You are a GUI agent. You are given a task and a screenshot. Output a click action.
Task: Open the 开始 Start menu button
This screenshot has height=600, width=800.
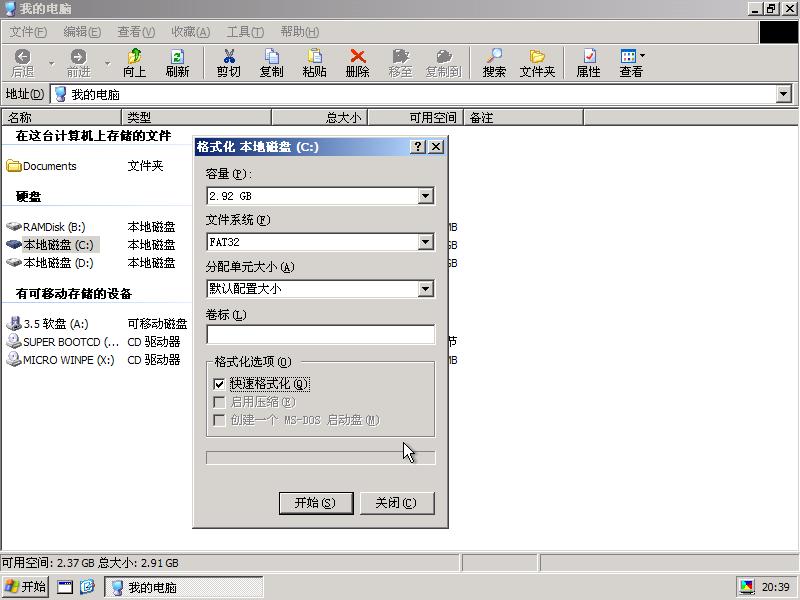coord(26,587)
